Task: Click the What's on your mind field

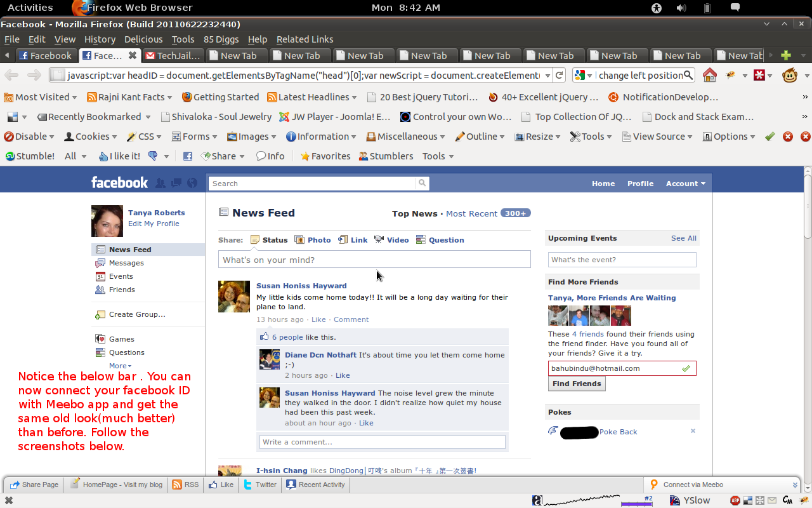Action: (x=374, y=259)
